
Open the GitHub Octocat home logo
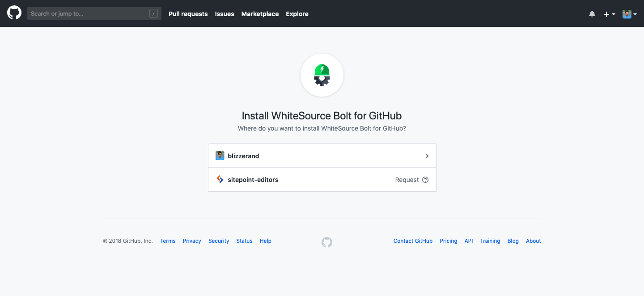click(14, 13)
